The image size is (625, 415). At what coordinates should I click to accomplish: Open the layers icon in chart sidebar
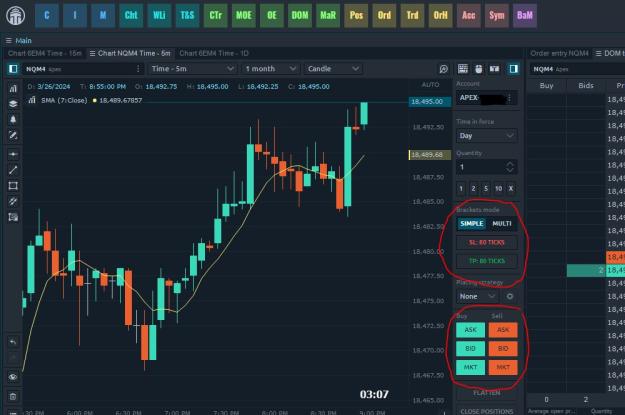pyautogui.click(x=13, y=104)
